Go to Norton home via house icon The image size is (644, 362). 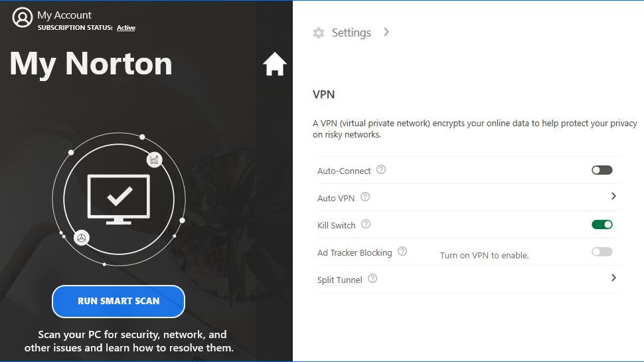(x=274, y=64)
